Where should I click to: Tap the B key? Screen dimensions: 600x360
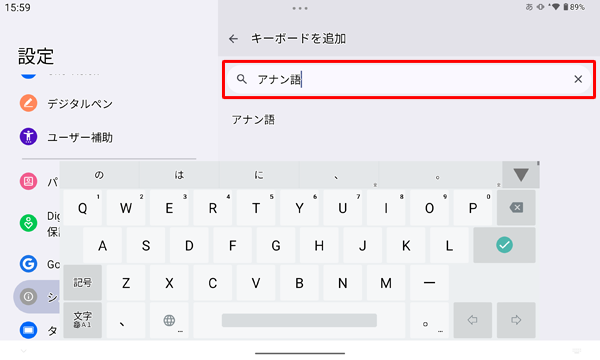coord(299,282)
